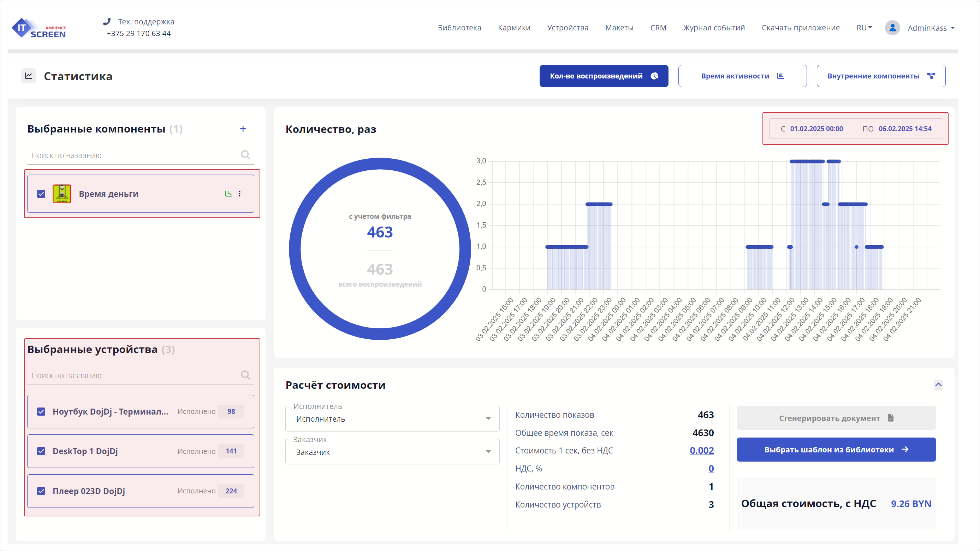The width and height of the screenshot is (980, 551).
Task: Open Кармики in top navigation
Action: [x=514, y=28]
